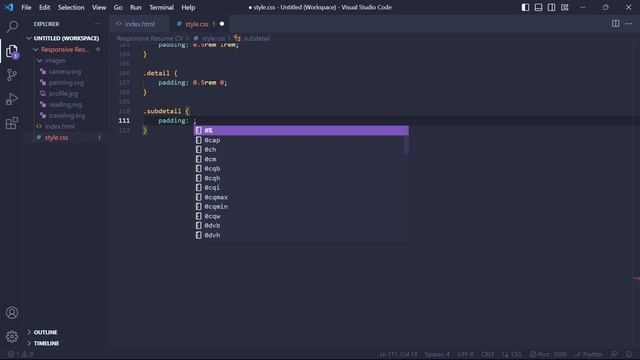Open the Extensions view

coord(12,123)
